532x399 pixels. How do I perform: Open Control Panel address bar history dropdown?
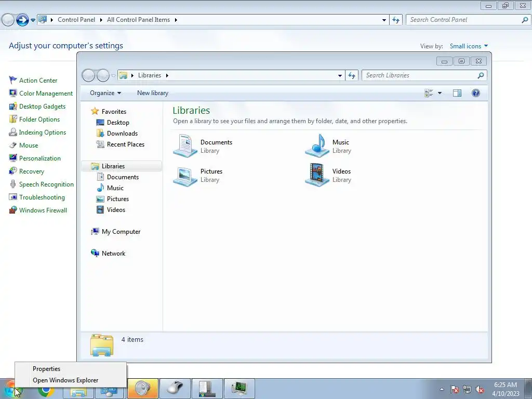pos(384,20)
